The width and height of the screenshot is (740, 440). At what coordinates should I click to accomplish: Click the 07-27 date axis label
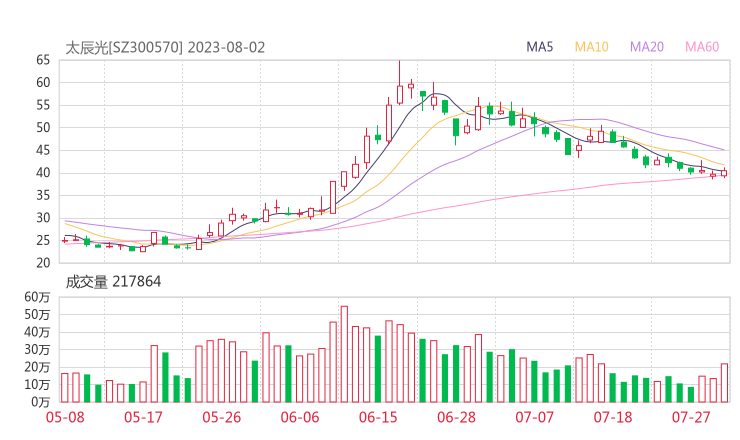[691, 417]
